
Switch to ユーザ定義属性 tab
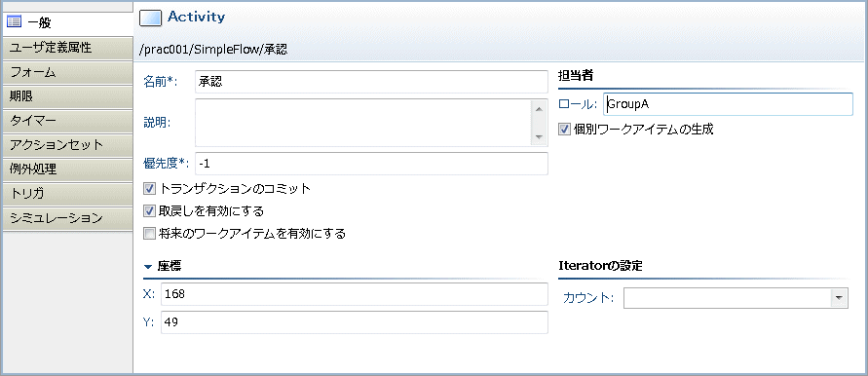pos(67,48)
